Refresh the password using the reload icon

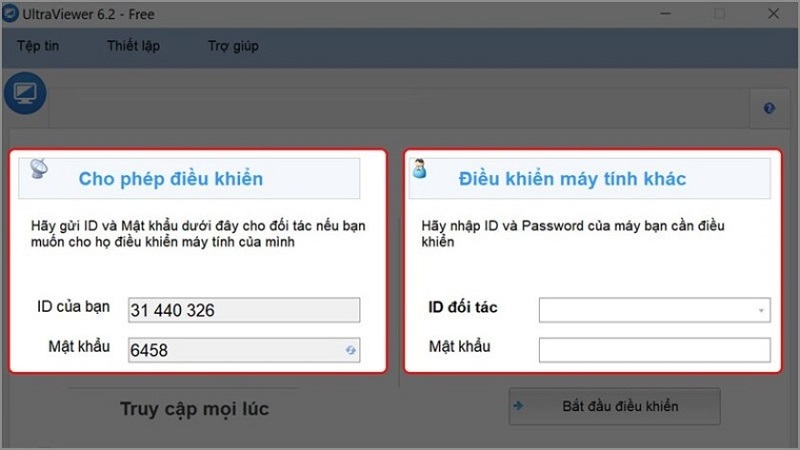[x=351, y=350]
